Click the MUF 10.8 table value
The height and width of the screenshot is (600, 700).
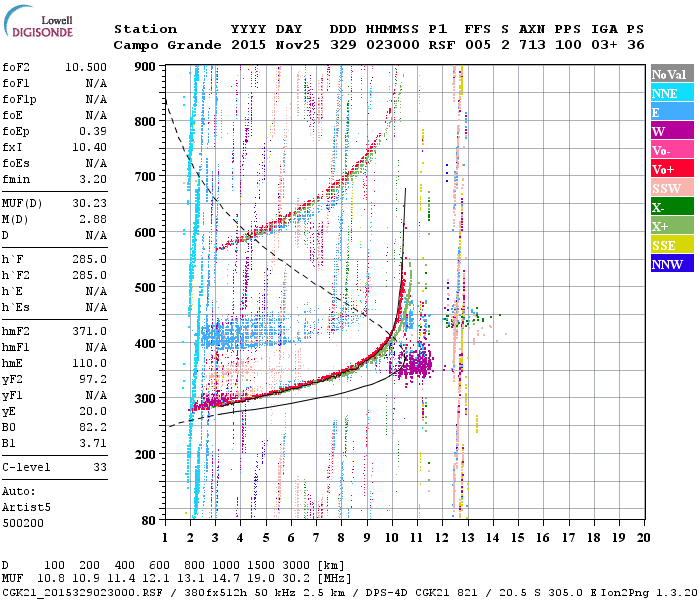[51, 578]
